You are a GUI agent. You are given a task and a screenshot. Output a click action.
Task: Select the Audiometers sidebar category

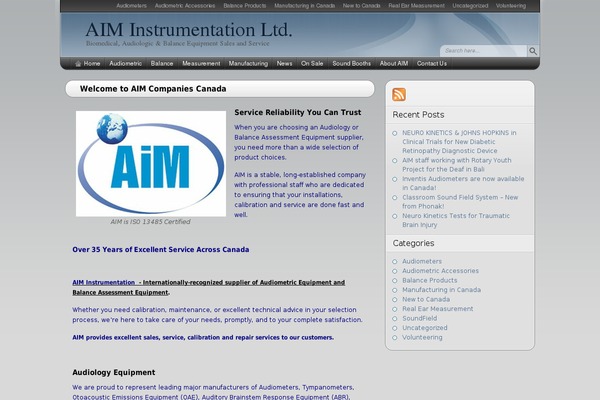[x=422, y=261]
